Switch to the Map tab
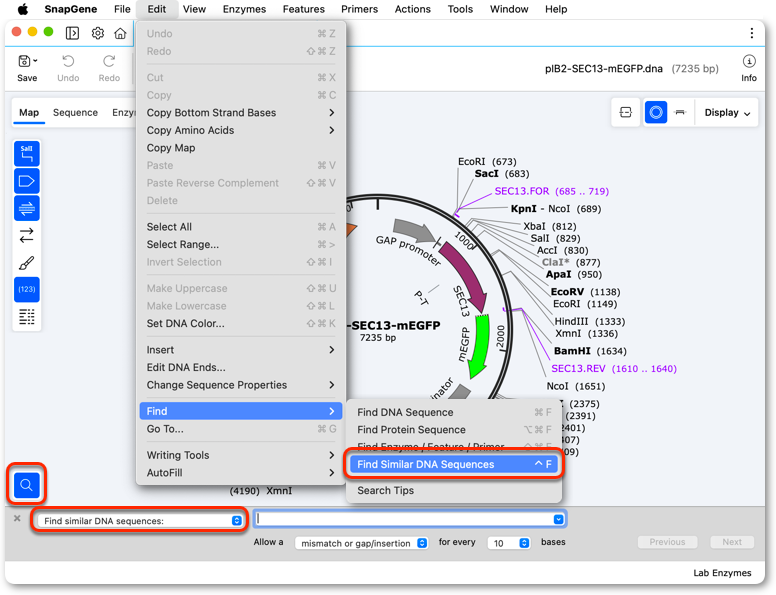 coord(29,112)
